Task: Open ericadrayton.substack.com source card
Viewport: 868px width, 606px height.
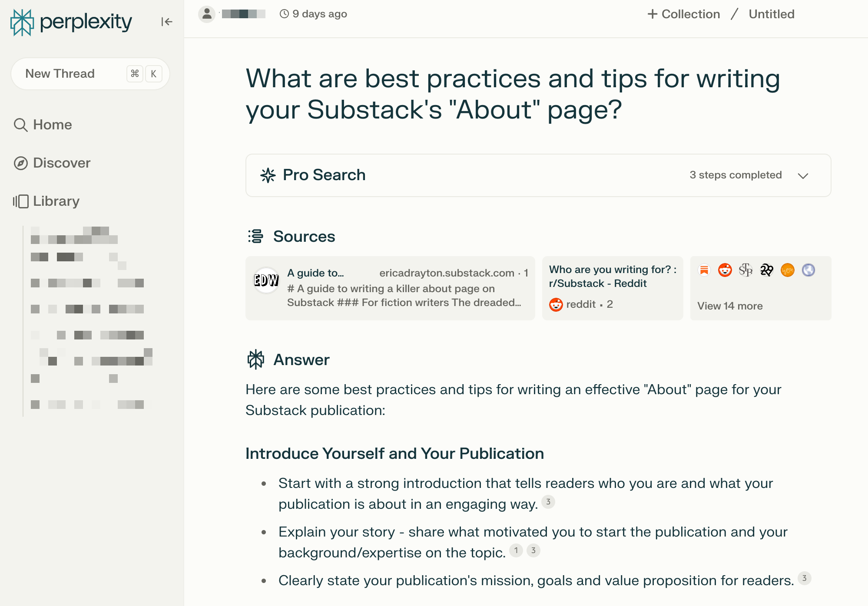Action: coord(390,288)
